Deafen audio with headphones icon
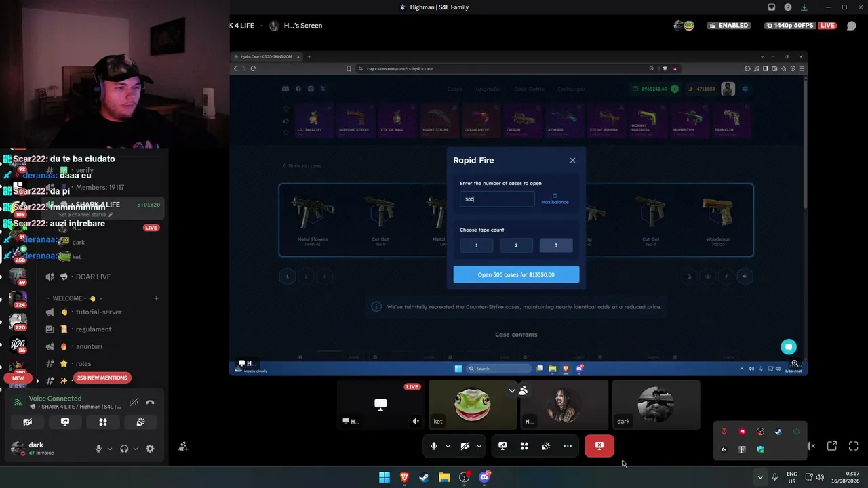 124,449
